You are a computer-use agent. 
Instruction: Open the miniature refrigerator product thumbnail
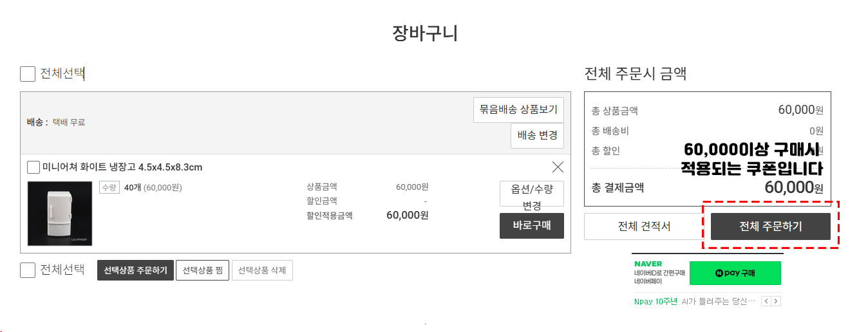[60, 214]
